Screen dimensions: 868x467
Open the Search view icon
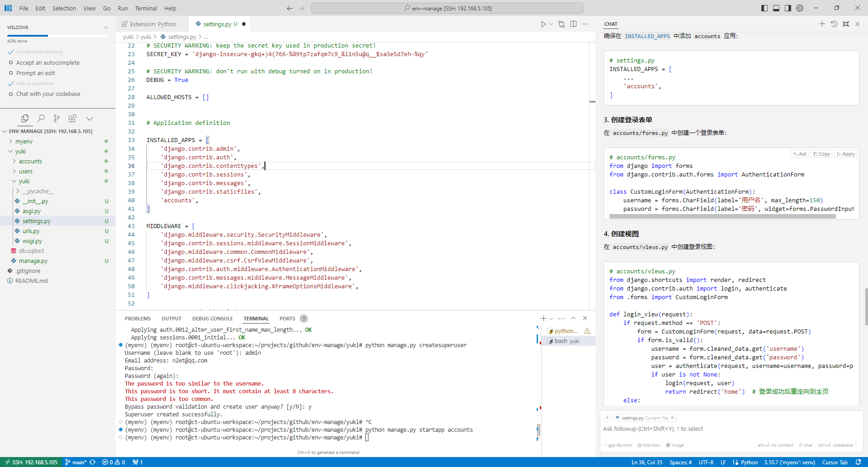tap(41, 118)
